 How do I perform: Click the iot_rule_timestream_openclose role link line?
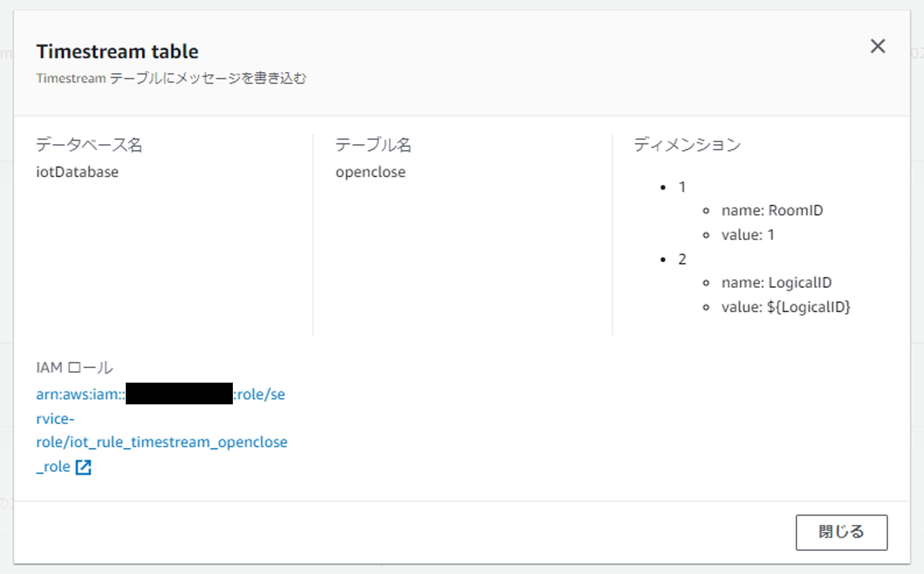tap(161, 442)
